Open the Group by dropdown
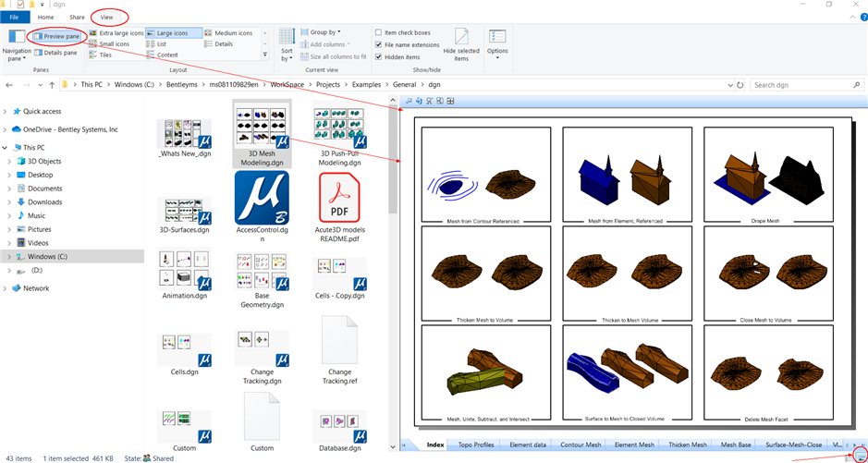The image size is (868, 463). 321,32
